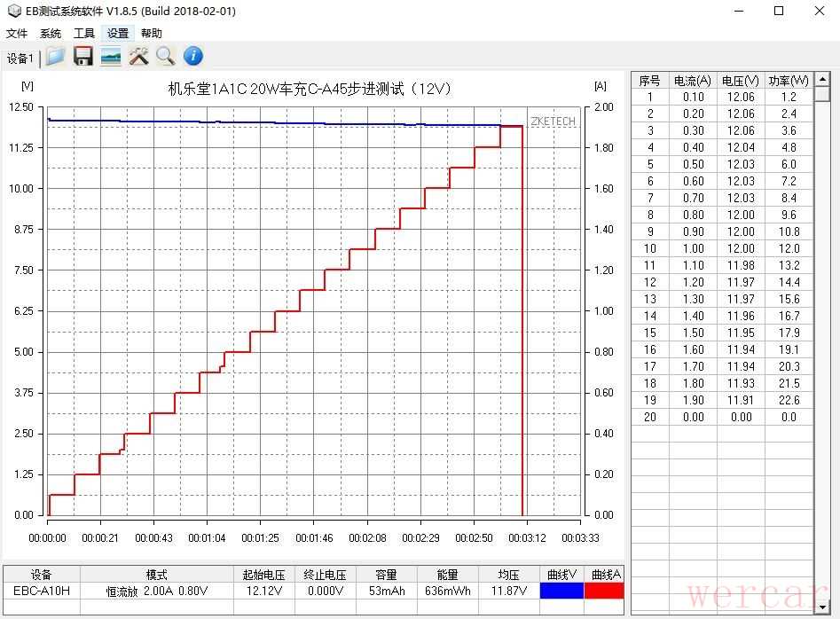Click the blue info icon
Screen dimensions: 840x619
tap(193, 57)
